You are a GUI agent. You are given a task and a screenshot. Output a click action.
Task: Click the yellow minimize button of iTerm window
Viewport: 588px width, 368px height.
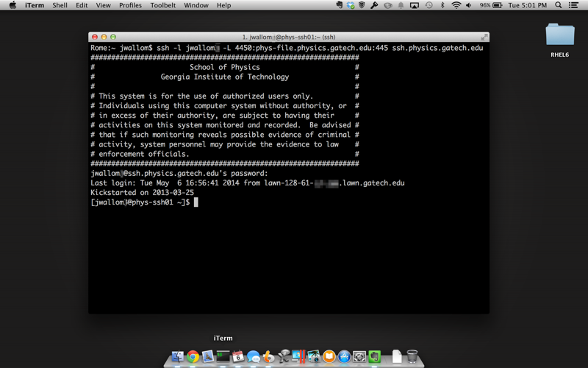(x=104, y=37)
